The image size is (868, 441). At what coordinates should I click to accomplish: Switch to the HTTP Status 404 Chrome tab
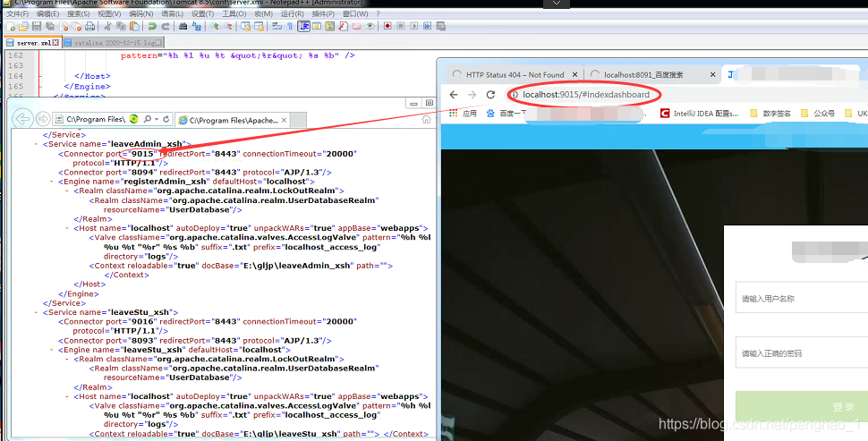coord(515,75)
